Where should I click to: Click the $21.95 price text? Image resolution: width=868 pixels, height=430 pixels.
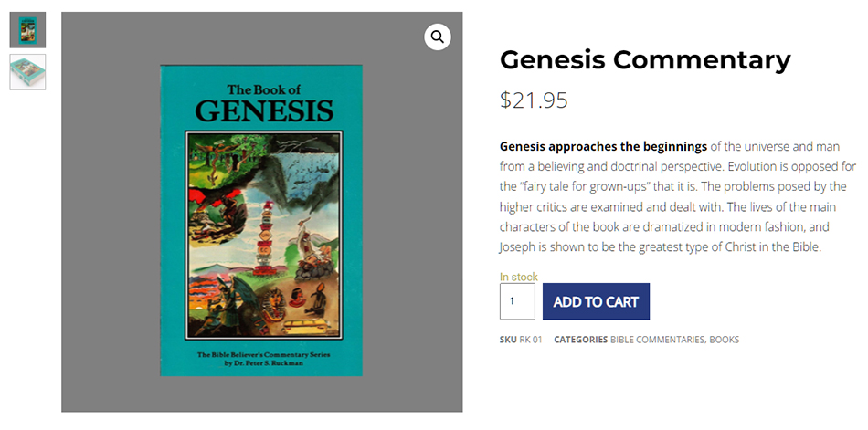(x=534, y=100)
